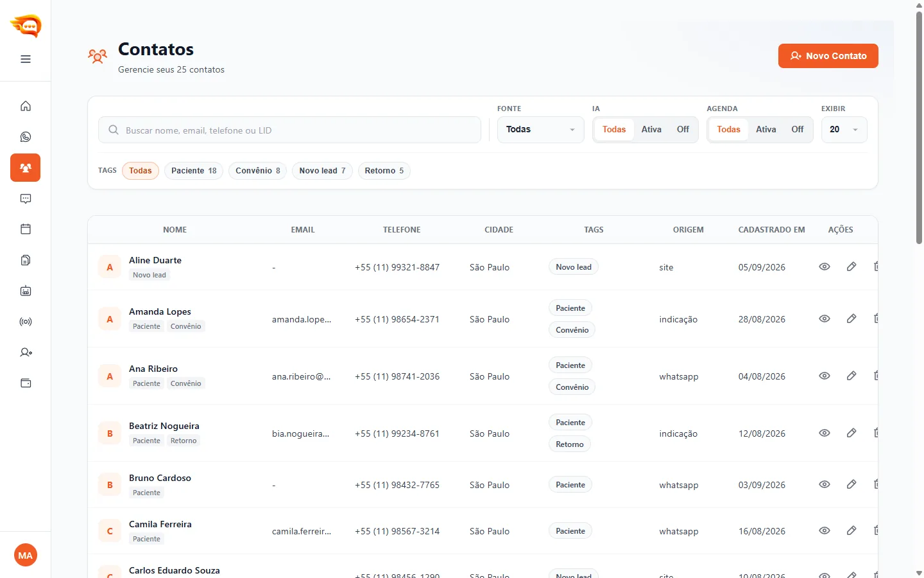This screenshot has height=578, width=924.
Task: Click phone number +55 (11) 98654-2371
Action: (x=397, y=319)
